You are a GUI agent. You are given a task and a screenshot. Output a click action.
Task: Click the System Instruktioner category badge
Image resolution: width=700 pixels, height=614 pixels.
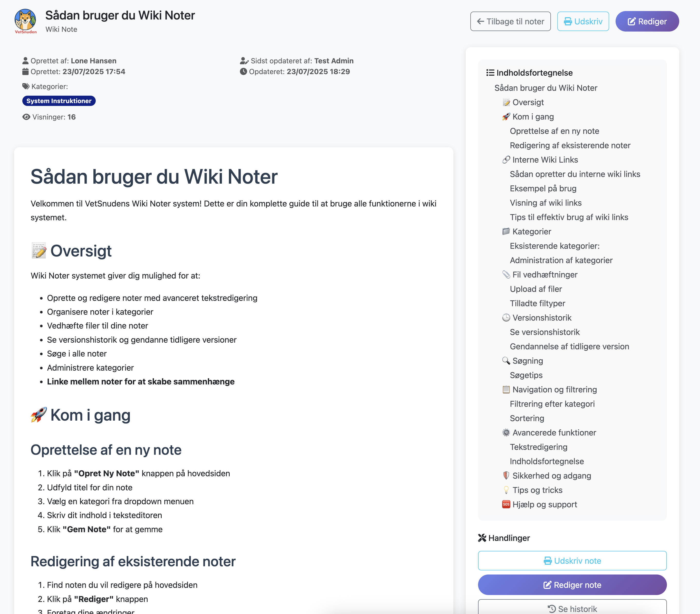(x=59, y=101)
